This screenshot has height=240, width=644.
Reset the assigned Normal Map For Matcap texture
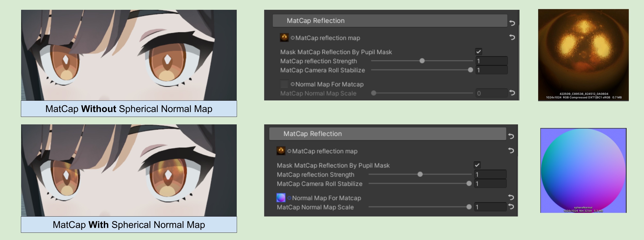click(511, 198)
